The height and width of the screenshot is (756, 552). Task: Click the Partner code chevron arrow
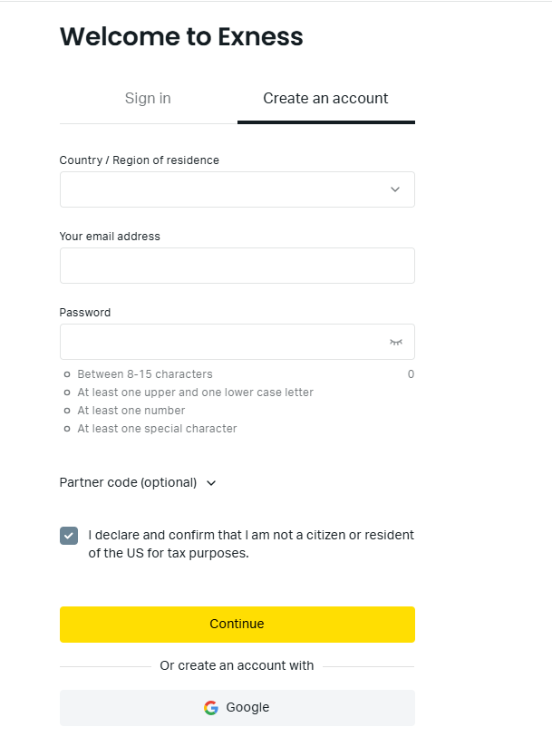point(211,483)
